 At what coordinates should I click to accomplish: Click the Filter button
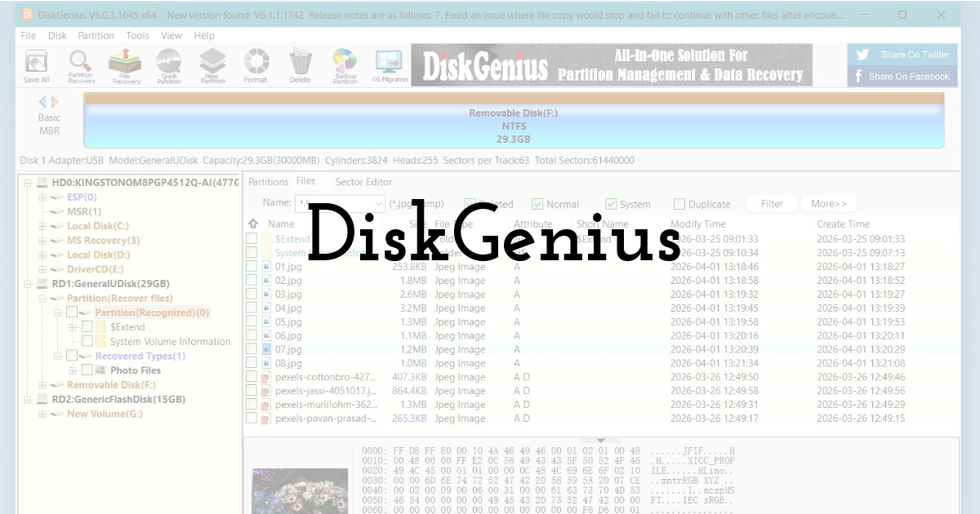(x=772, y=203)
